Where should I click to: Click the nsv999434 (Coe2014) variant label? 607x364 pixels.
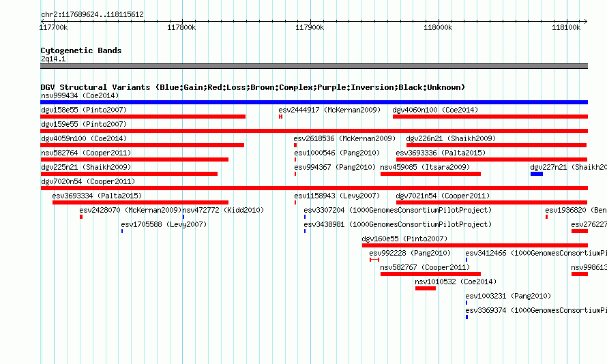80,95
